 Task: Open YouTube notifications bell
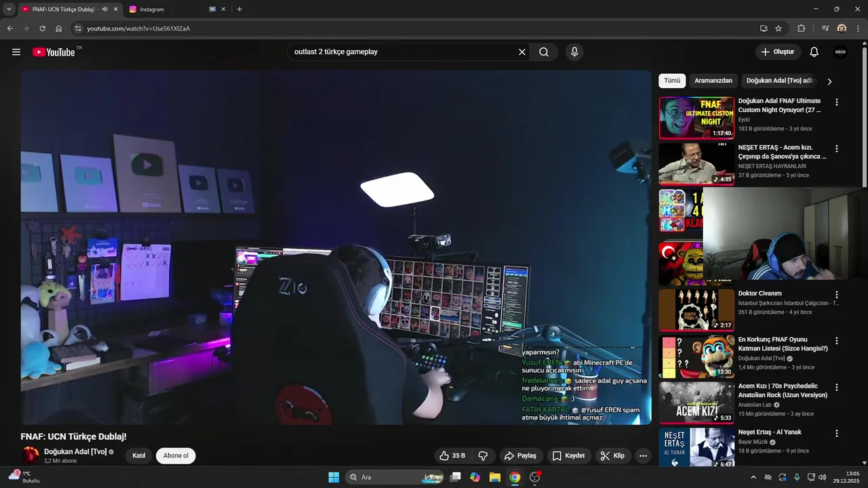pos(814,52)
